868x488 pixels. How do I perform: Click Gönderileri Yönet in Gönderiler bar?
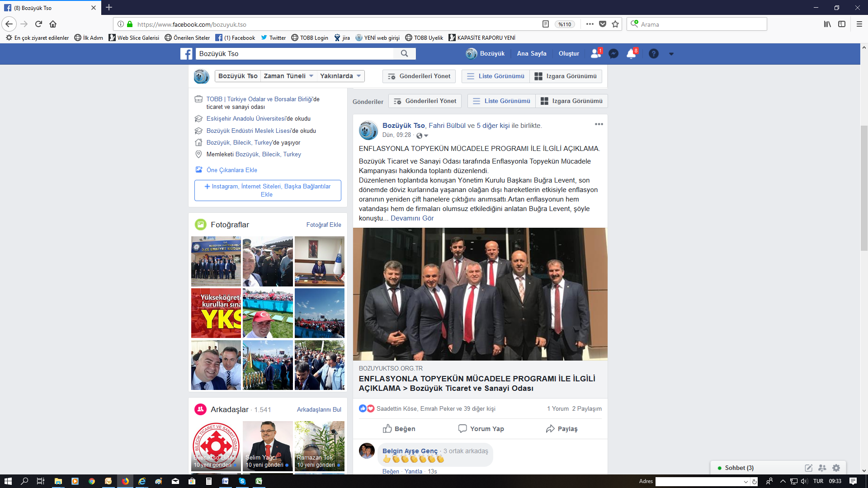[x=425, y=101]
